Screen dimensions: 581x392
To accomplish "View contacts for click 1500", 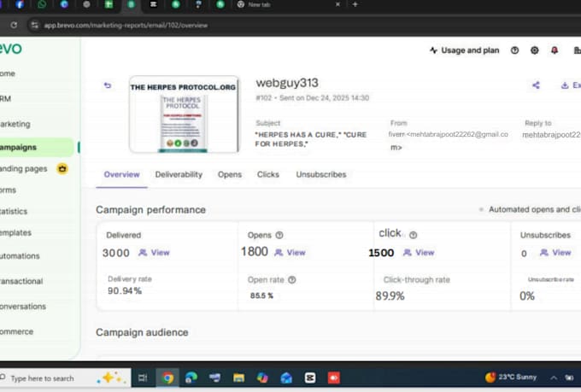I will click(x=419, y=253).
